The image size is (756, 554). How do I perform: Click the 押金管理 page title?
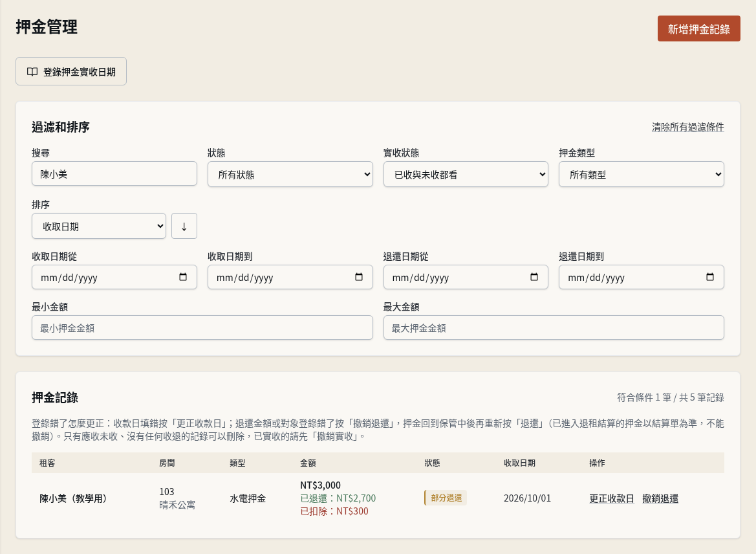tap(47, 27)
